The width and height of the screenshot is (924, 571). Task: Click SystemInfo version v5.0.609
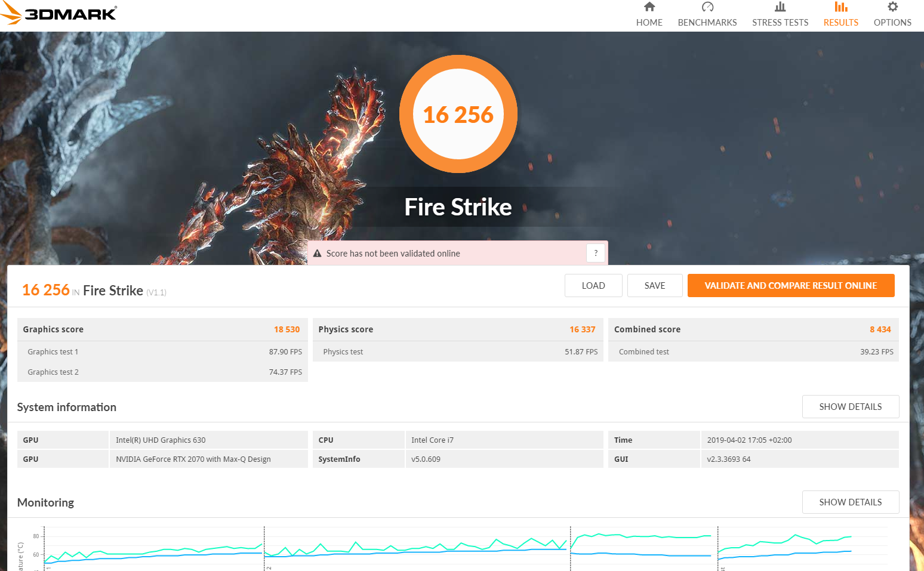(504, 459)
